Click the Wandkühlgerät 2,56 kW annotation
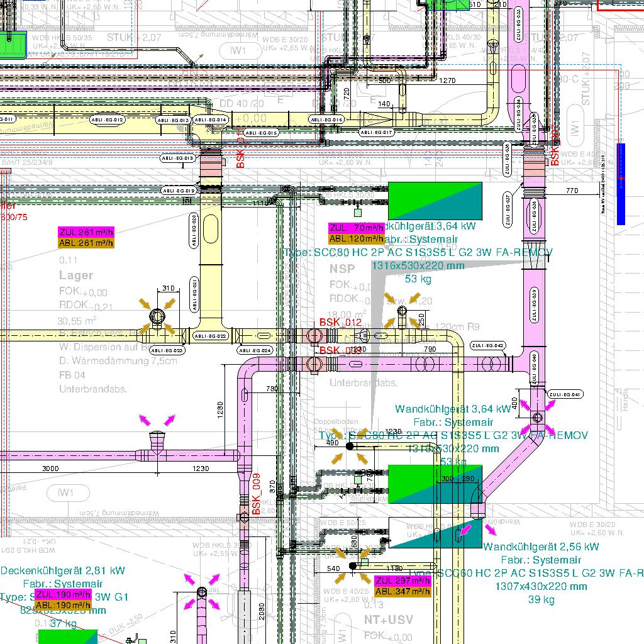The image size is (644, 644). (541, 547)
